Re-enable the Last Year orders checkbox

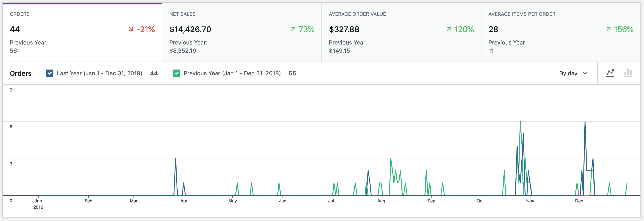[x=49, y=73]
